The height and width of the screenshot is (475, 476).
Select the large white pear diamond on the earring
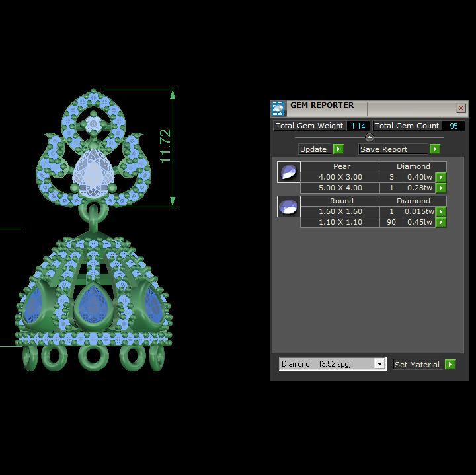93,173
